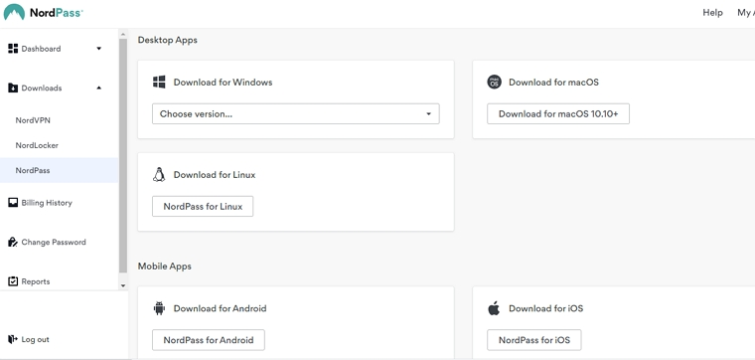Click the Log out link
The image size is (755, 360).
(x=35, y=339)
